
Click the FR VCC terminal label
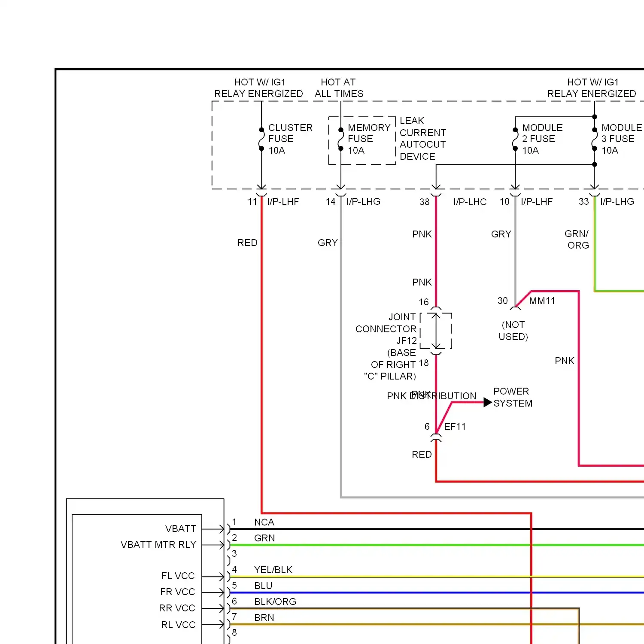pyautogui.click(x=178, y=592)
